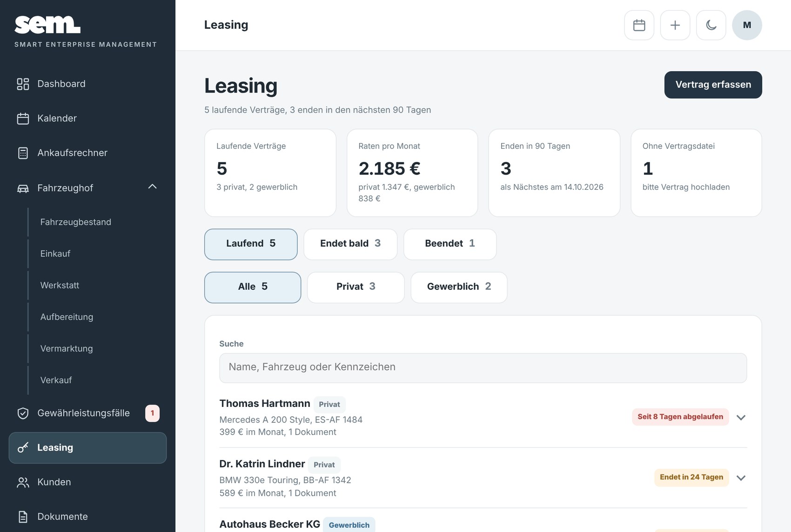Open user avatar M menu
The height and width of the screenshot is (532, 791).
click(747, 25)
